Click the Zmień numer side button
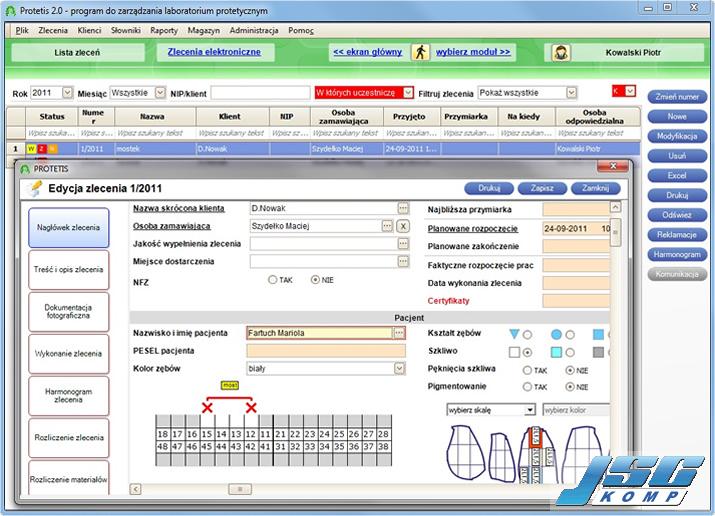The height and width of the screenshot is (516, 715). tap(677, 97)
